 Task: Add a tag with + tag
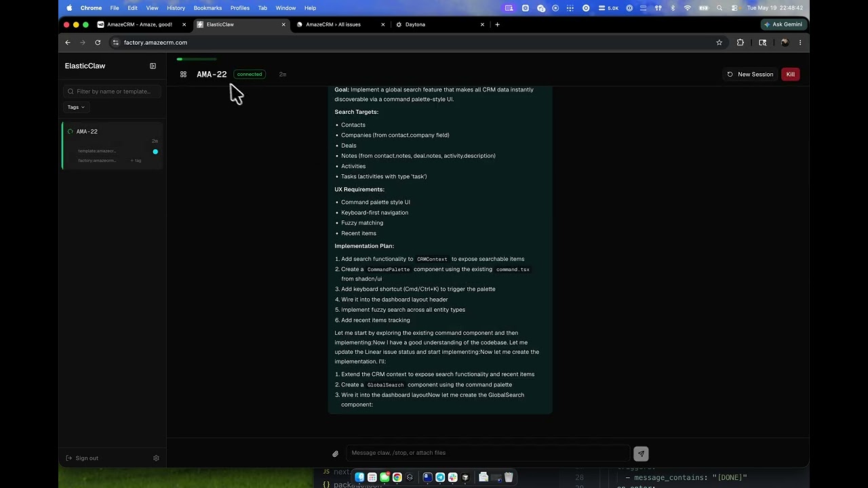click(x=136, y=161)
